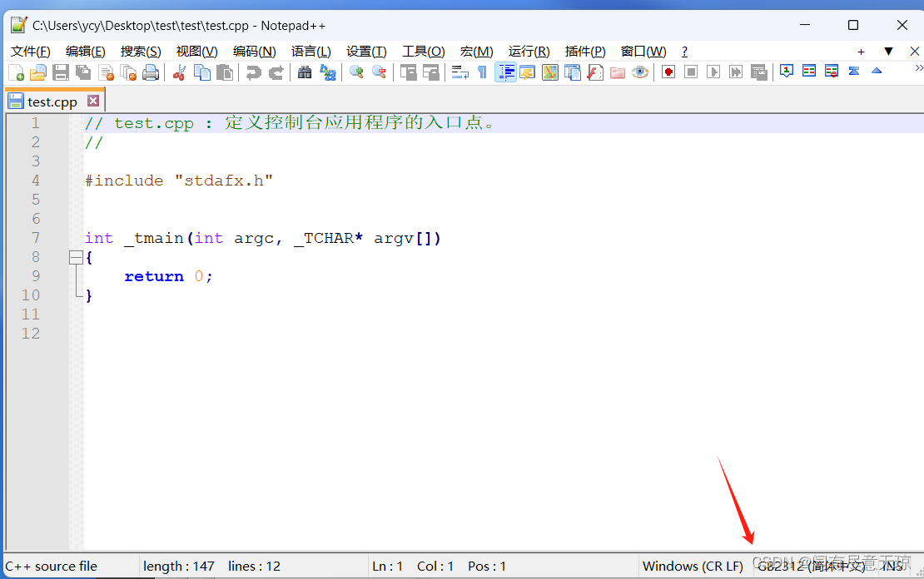Viewport: 924px width, 579px height.
Task: Close current document using toolbar icon
Action: coord(106,72)
